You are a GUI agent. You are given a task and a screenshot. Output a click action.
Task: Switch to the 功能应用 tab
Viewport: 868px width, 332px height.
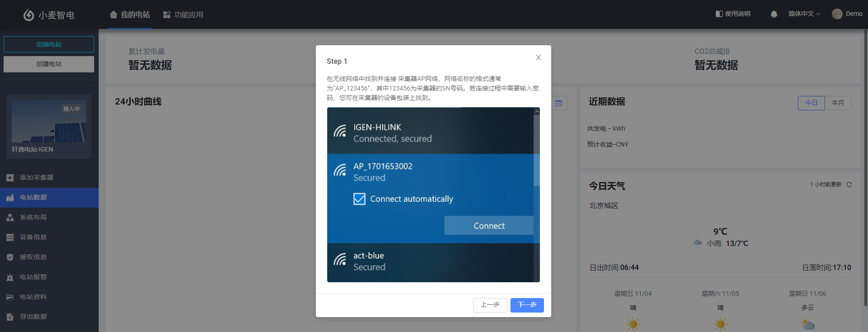[x=183, y=14]
